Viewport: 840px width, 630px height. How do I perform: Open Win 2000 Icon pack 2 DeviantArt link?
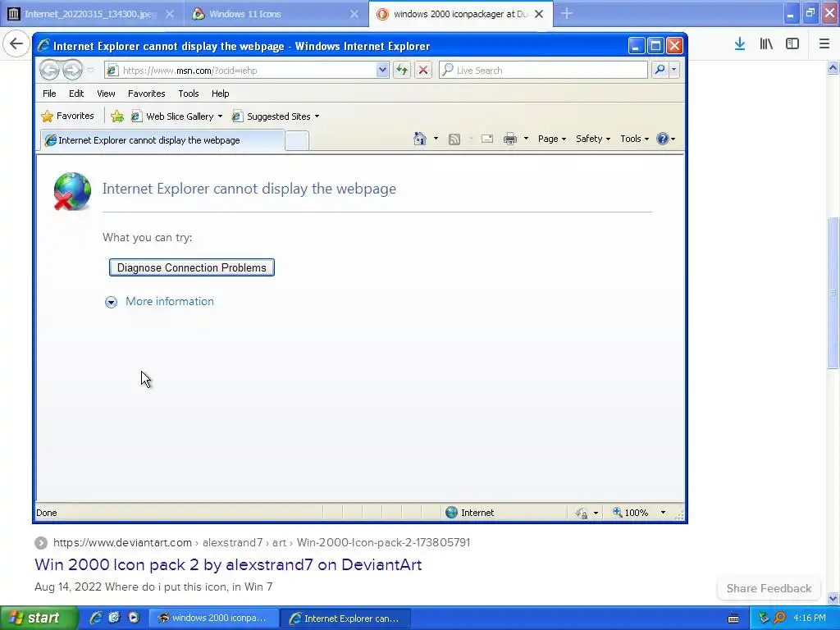coord(228,564)
